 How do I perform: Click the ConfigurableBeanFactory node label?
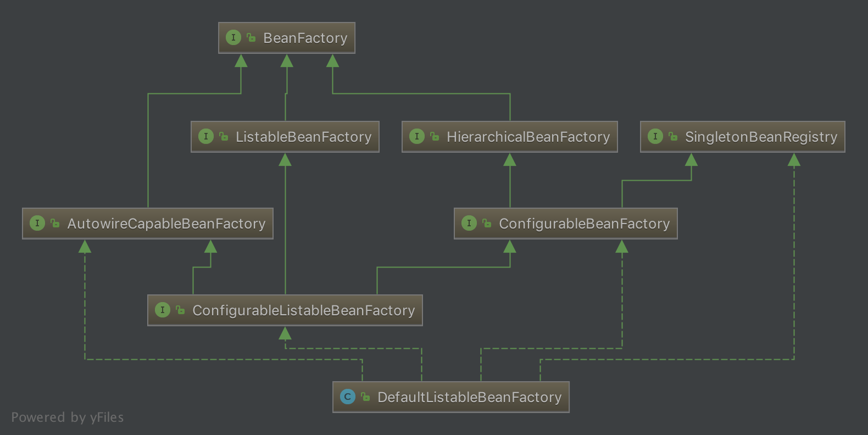pyautogui.click(x=584, y=224)
